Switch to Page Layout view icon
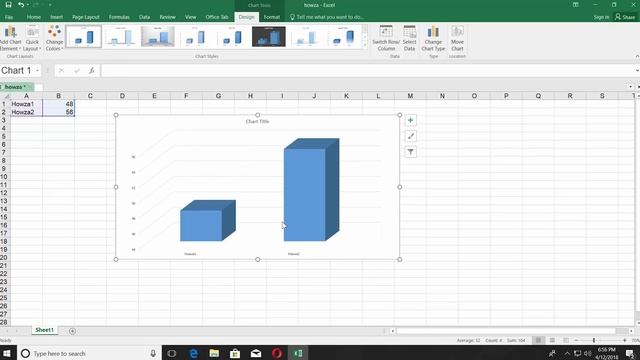640x360 pixels. [x=552, y=340]
